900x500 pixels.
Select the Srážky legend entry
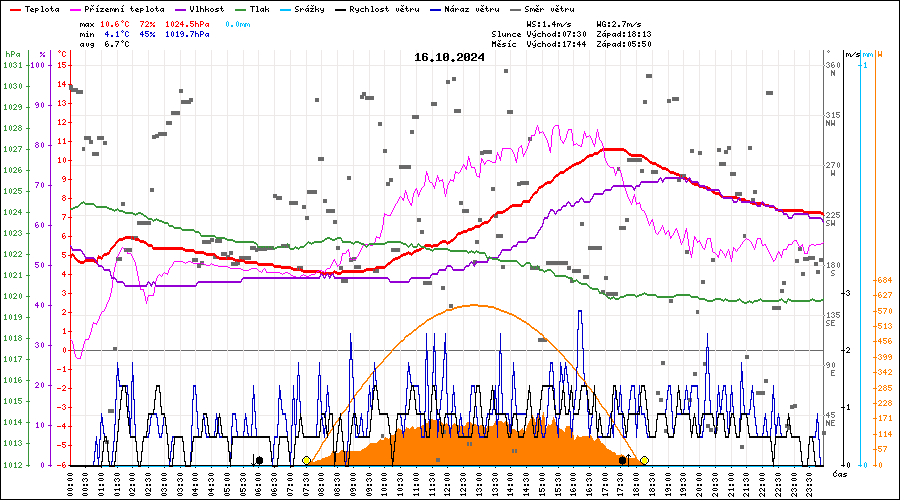pos(309,9)
